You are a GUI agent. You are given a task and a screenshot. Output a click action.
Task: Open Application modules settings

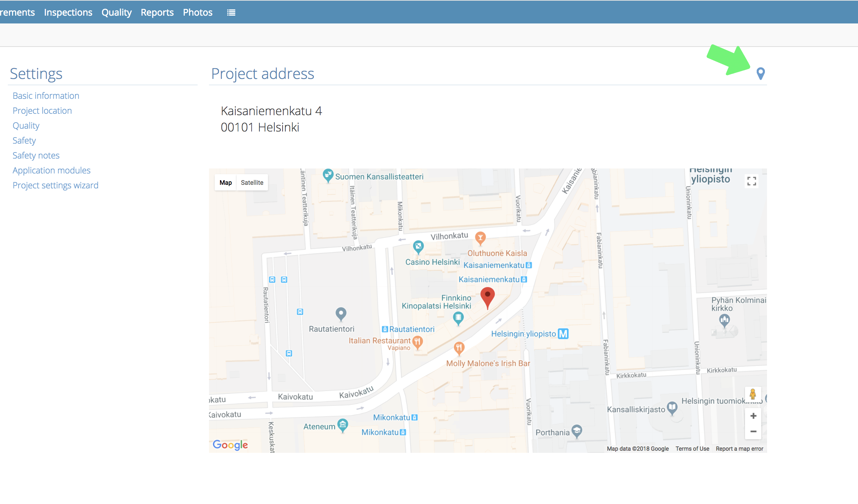pos(52,170)
